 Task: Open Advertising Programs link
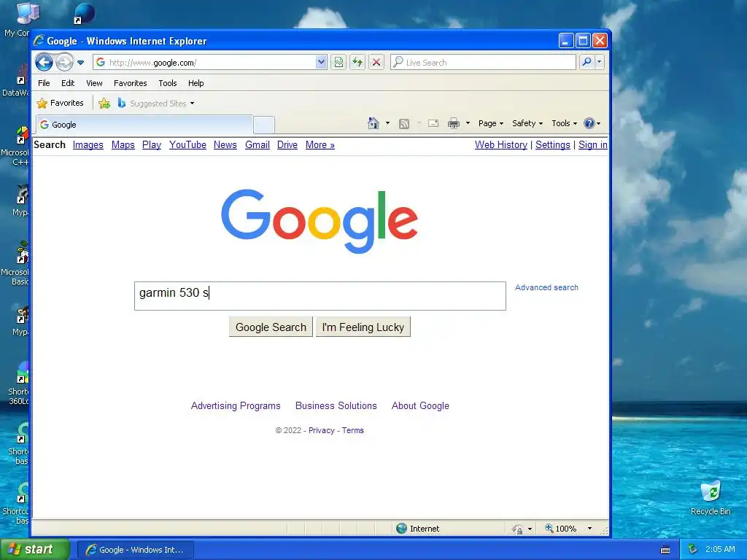[x=236, y=405]
